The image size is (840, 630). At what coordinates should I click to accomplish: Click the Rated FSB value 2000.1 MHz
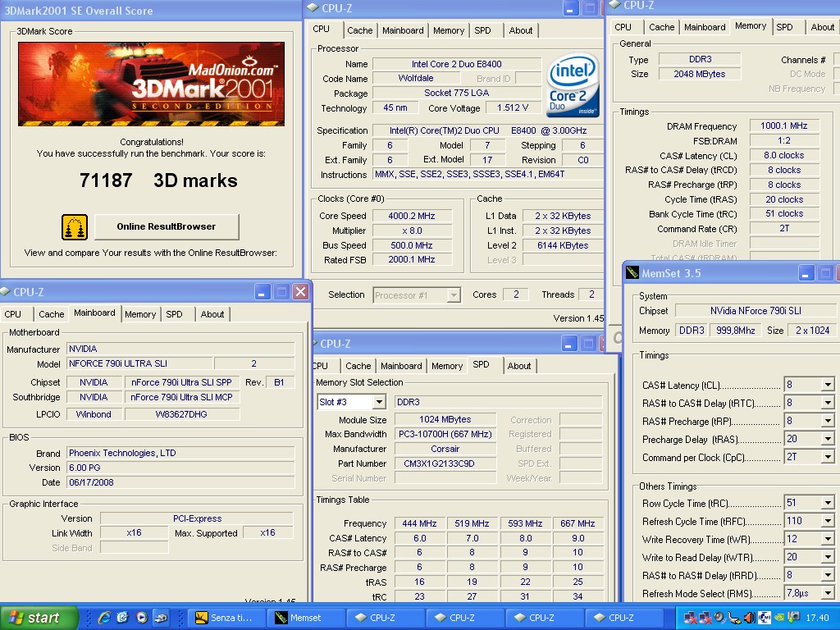(x=412, y=259)
